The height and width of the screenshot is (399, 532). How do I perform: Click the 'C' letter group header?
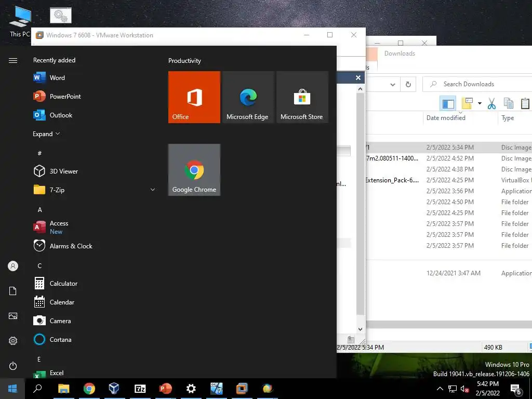click(x=39, y=265)
